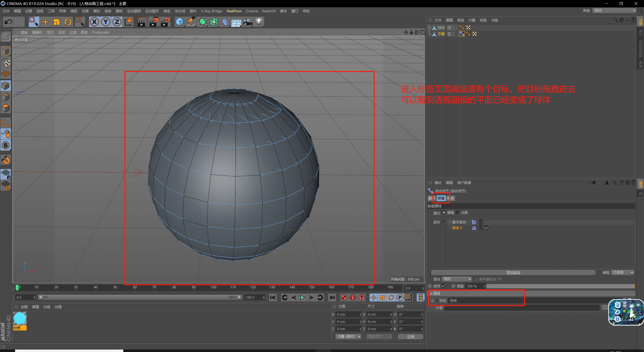Click the Render to Picture Viewer icon

pyautogui.click(x=154, y=22)
